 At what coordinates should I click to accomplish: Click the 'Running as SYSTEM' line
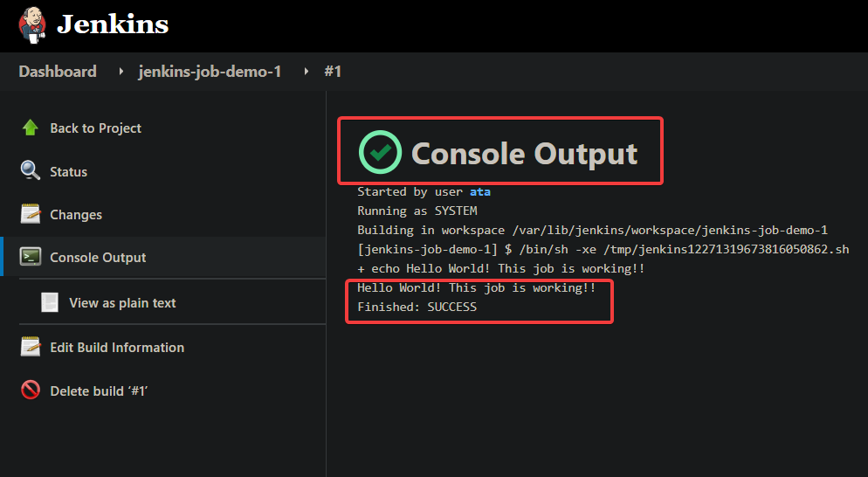tap(417, 211)
